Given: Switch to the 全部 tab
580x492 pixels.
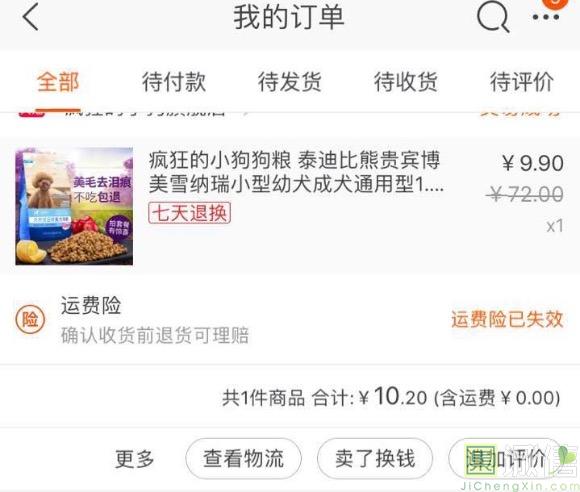Looking at the screenshot, I should 58,82.
